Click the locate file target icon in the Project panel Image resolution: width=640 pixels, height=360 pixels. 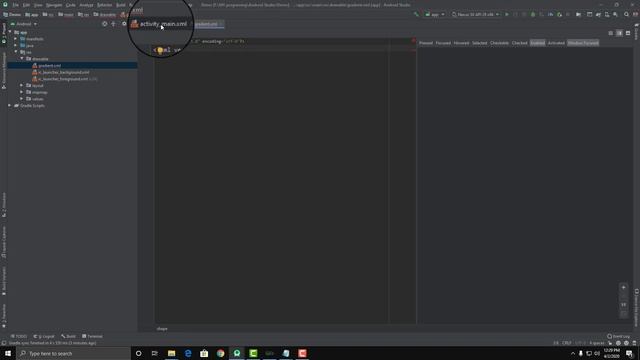coord(104,24)
